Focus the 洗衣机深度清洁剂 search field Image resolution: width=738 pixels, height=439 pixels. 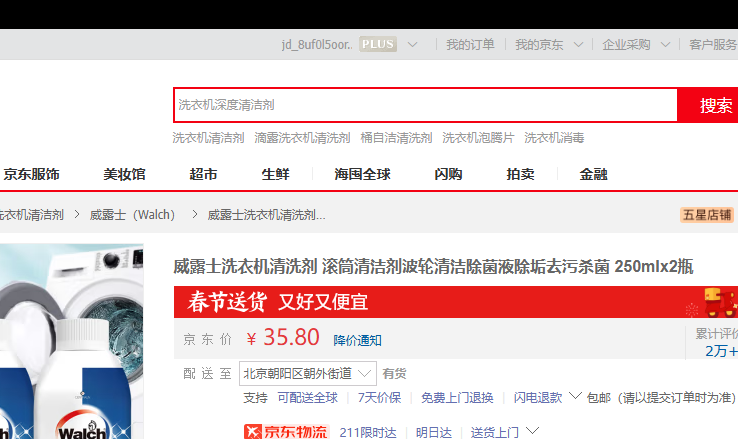point(425,105)
